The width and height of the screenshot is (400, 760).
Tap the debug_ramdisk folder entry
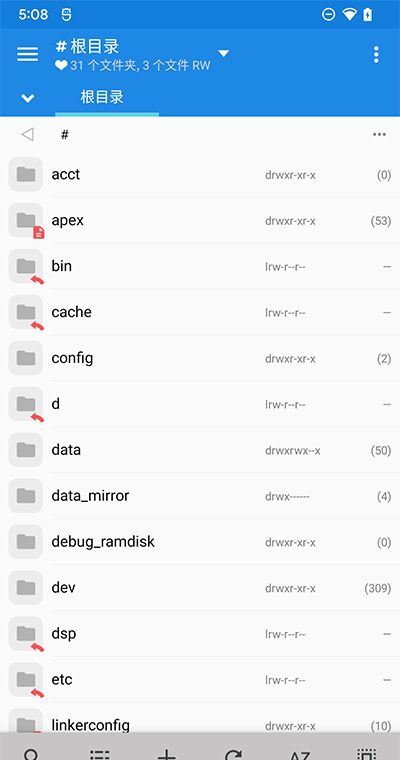(x=200, y=542)
